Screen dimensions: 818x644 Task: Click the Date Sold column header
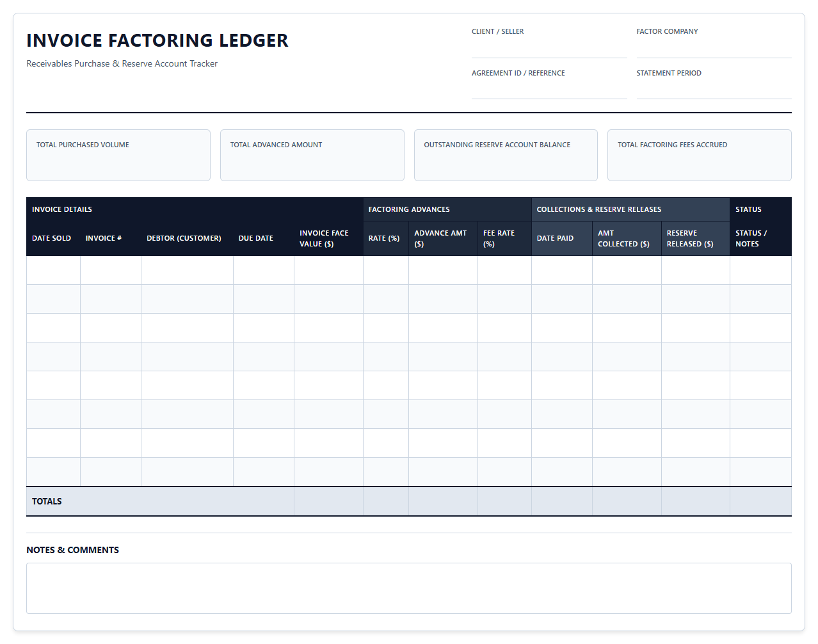53,238
